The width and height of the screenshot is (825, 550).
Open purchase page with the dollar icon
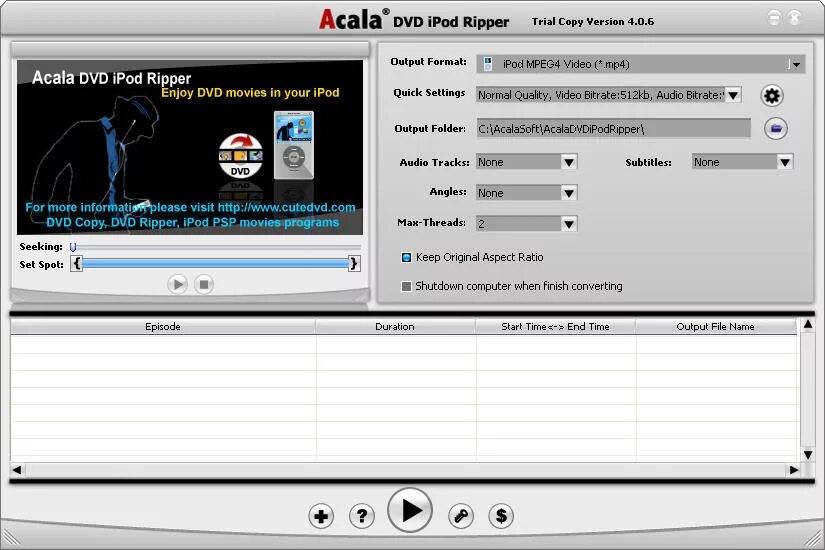coord(501,516)
